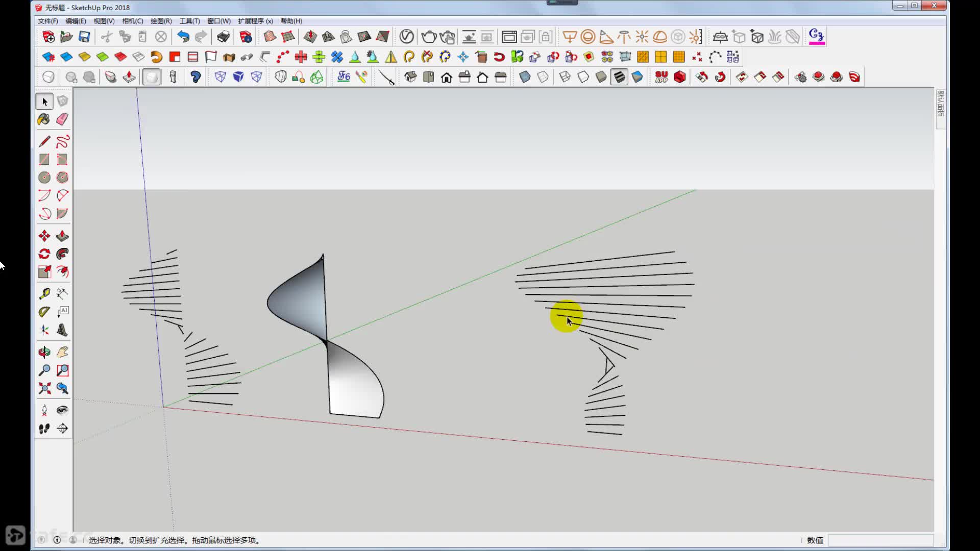Select the Eraser tool

click(x=62, y=119)
